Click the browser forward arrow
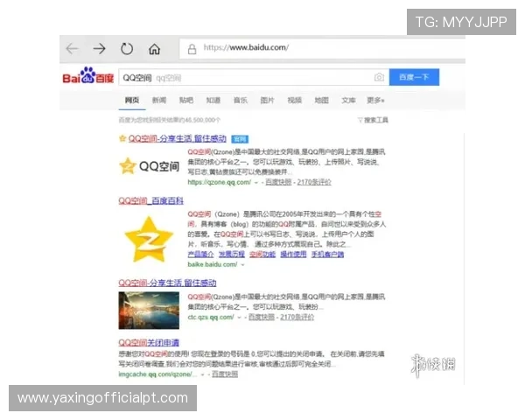Screen dimensions: 525x420 (100, 49)
